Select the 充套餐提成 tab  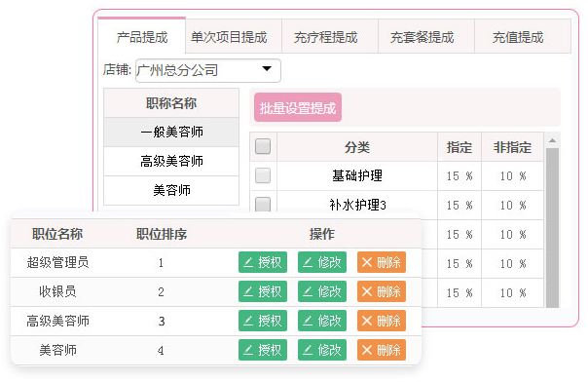tap(422, 37)
